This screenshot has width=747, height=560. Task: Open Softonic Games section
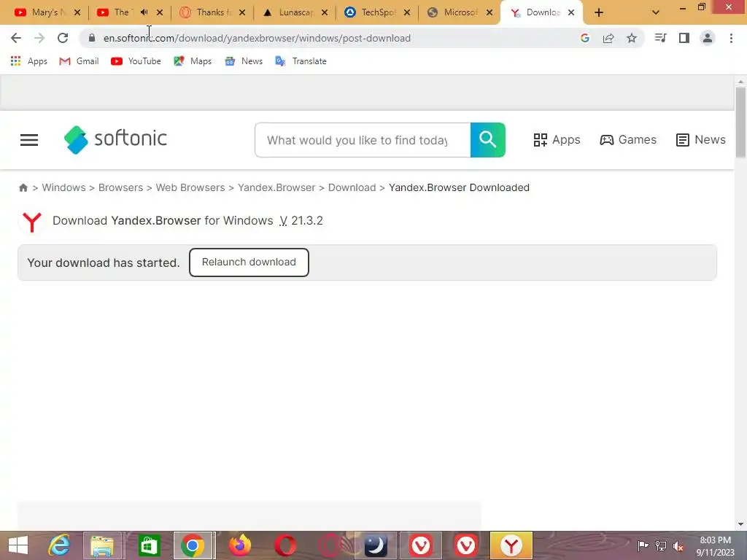click(x=628, y=140)
